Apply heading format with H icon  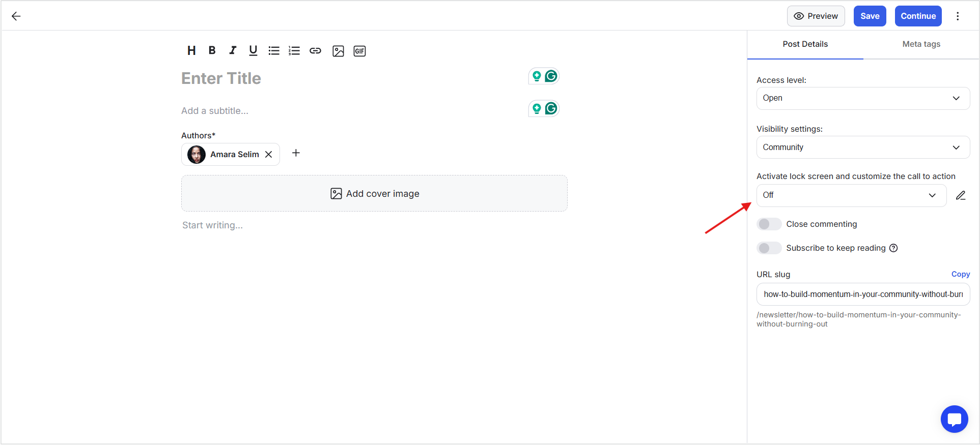point(191,50)
